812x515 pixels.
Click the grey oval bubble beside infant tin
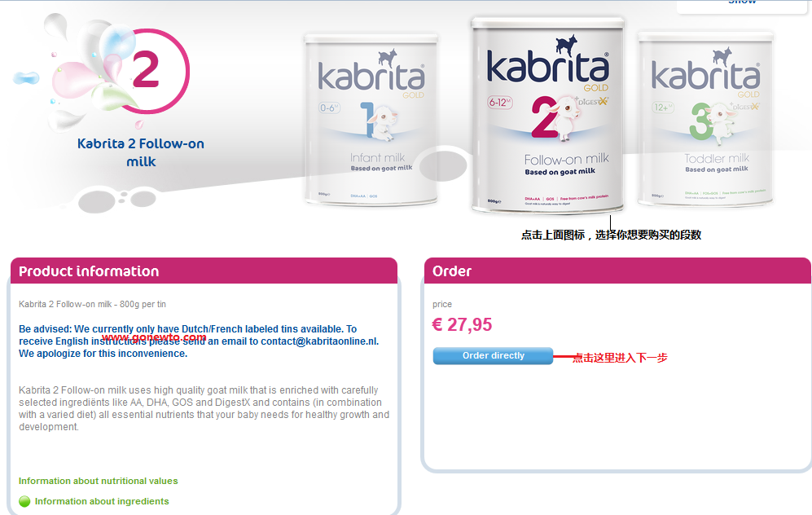(x=443, y=165)
